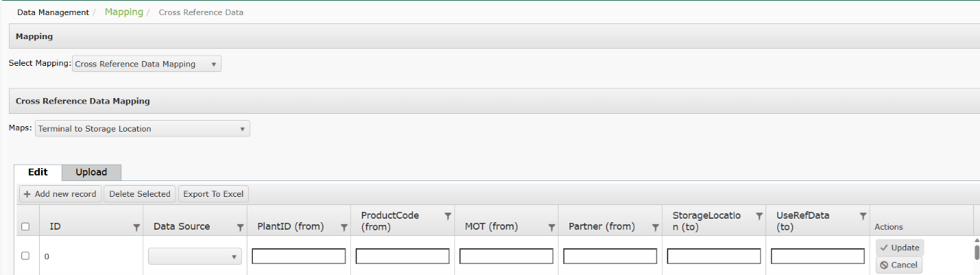The height and width of the screenshot is (275, 980).
Task: Open filter icon on ID column
Action: click(136, 227)
